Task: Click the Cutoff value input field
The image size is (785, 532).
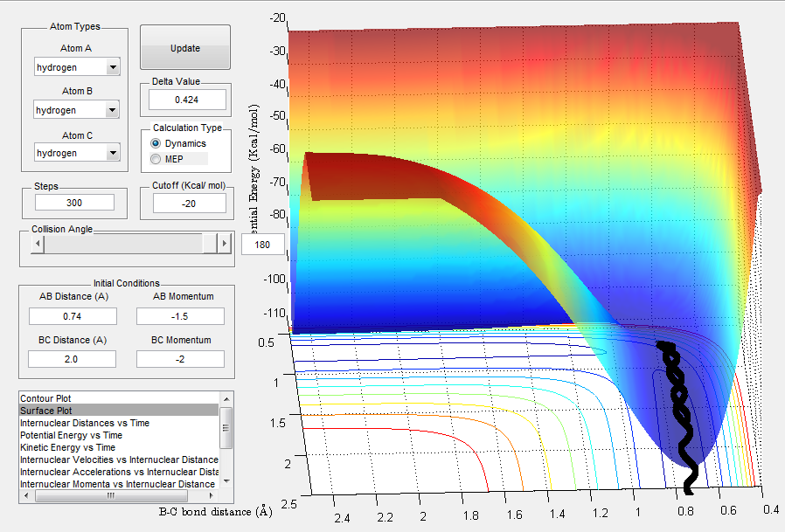Action: (x=189, y=204)
